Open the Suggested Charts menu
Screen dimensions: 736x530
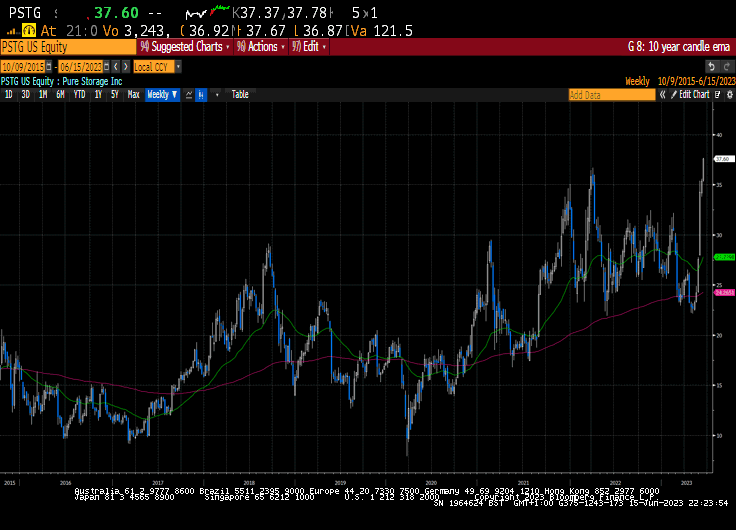[x=186, y=46]
